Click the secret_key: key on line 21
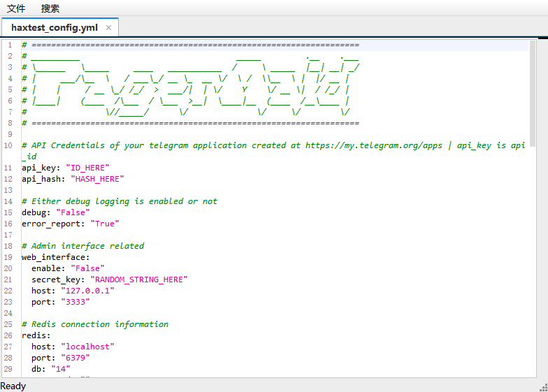This screenshot has width=548, height=392. (x=58, y=280)
